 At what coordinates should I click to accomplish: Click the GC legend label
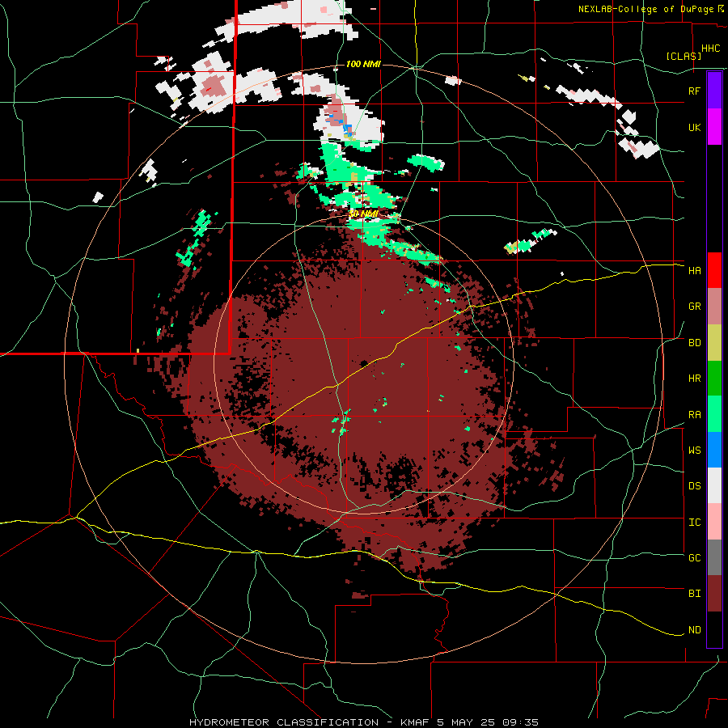click(x=694, y=558)
